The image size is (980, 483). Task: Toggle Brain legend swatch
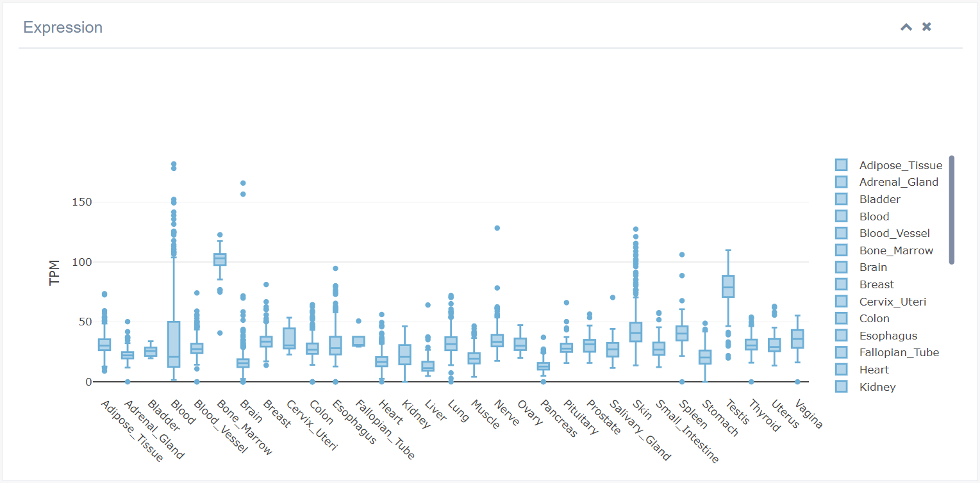842,267
